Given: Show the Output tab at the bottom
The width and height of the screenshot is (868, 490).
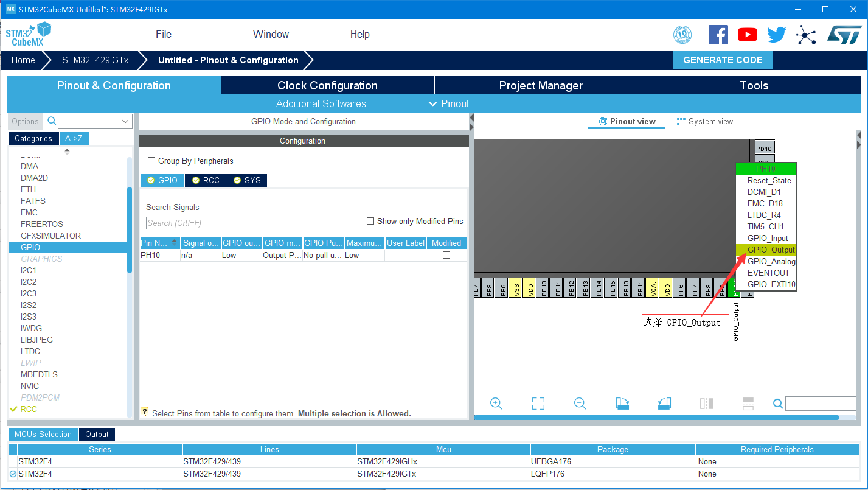Looking at the screenshot, I should pyautogui.click(x=97, y=434).
